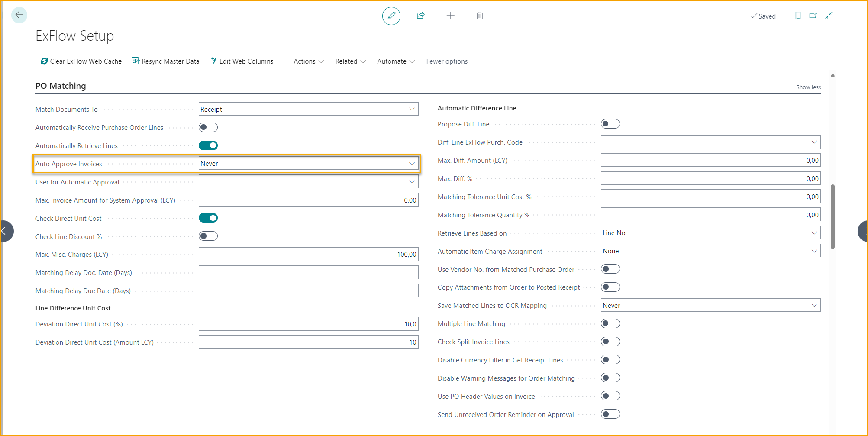Open Edit Web Columns
This screenshot has width=868, height=436.
point(242,61)
